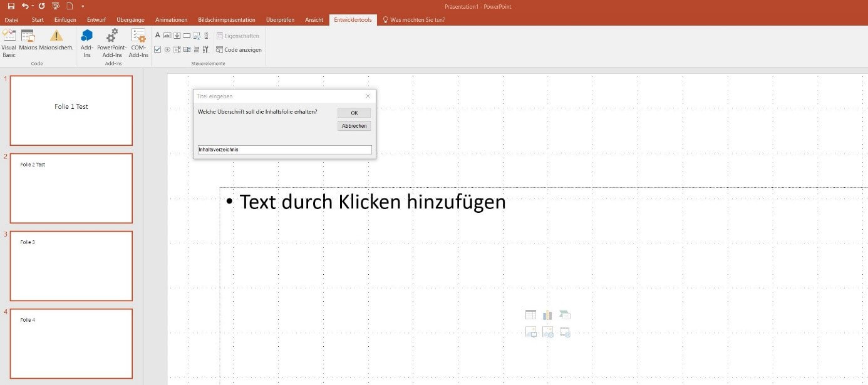Select slide thumbnail 'Folie 4'
The width and height of the screenshot is (868, 385).
tap(71, 343)
